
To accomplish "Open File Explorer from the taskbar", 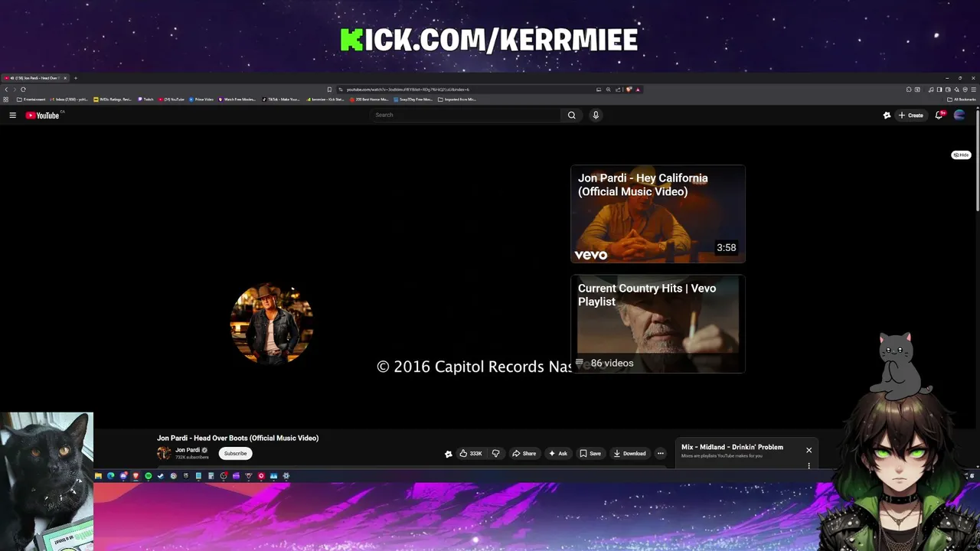I will tap(98, 476).
